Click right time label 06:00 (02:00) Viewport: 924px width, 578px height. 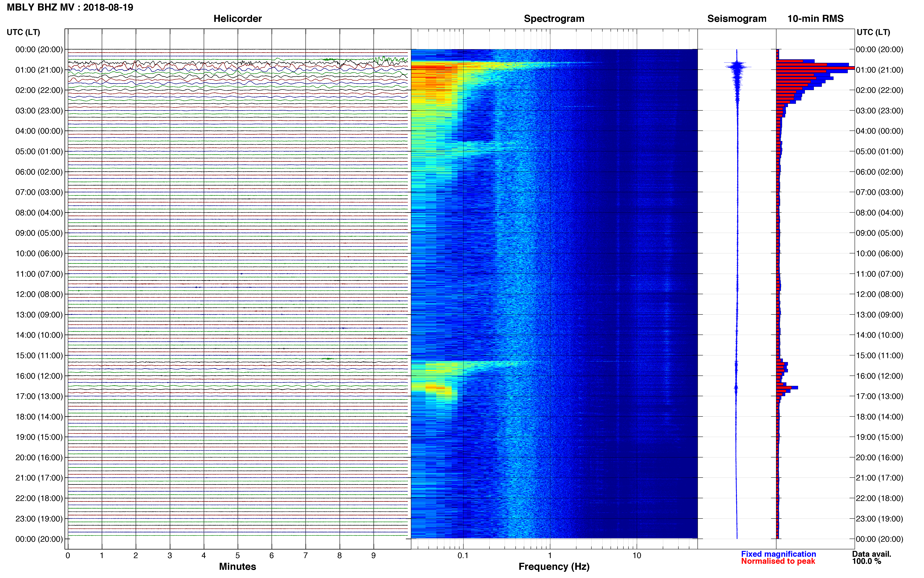click(x=879, y=172)
